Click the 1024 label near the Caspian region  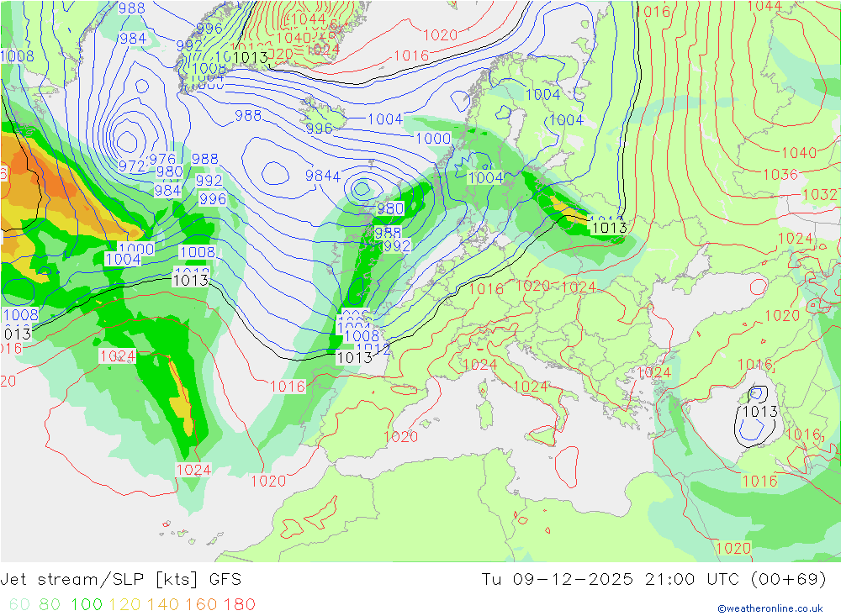796,238
